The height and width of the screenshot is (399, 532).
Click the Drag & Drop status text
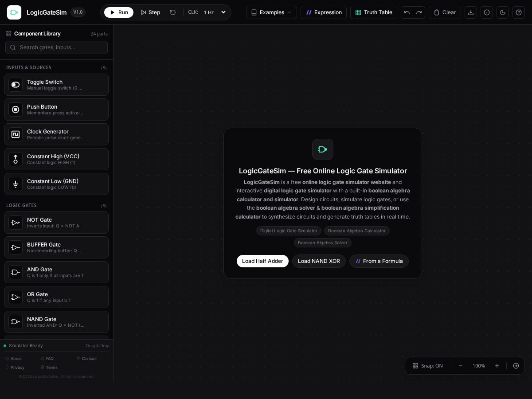point(98,346)
